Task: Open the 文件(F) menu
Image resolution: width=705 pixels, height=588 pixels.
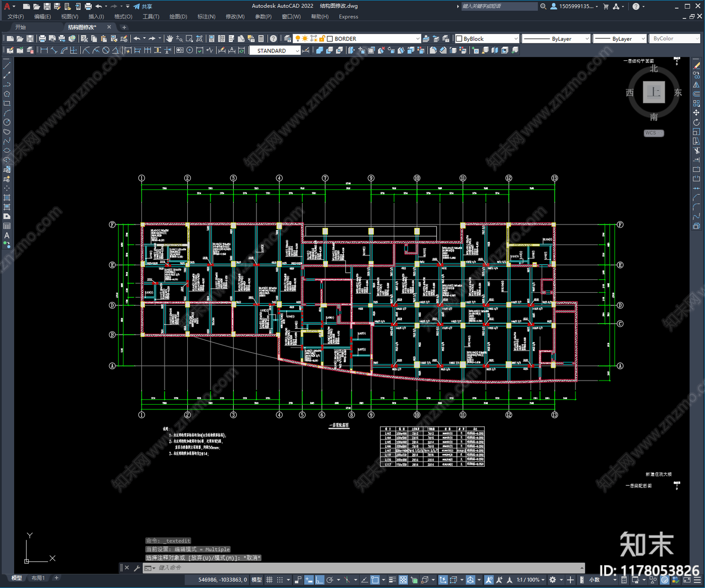Action: pyautogui.click(x=16, y=17)
